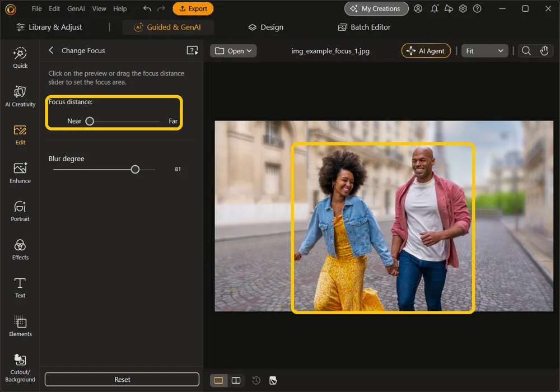Click the compare original image icon

tap(273, 380)
